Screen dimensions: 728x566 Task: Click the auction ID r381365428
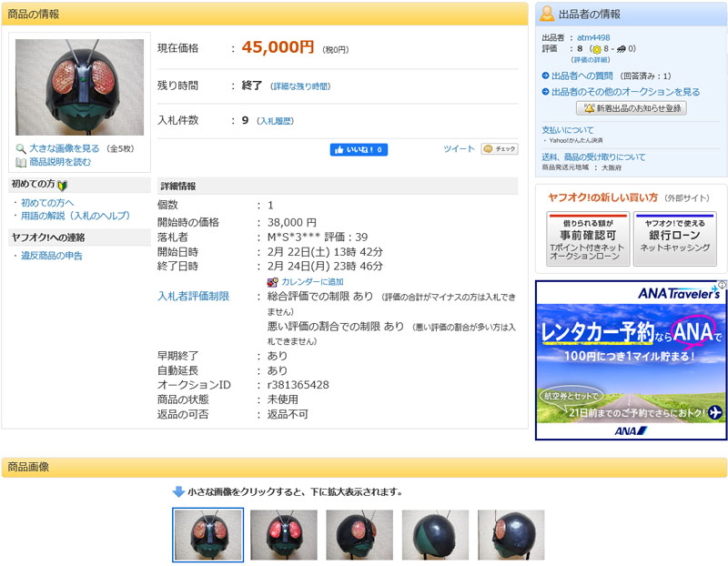point(298,385)
